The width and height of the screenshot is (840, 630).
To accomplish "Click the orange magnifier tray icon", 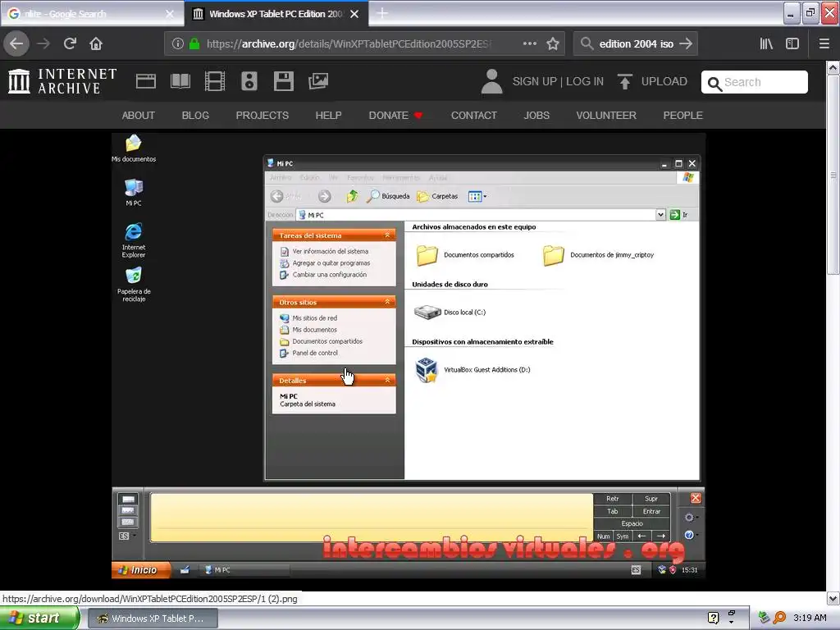I will coord(779,618).
